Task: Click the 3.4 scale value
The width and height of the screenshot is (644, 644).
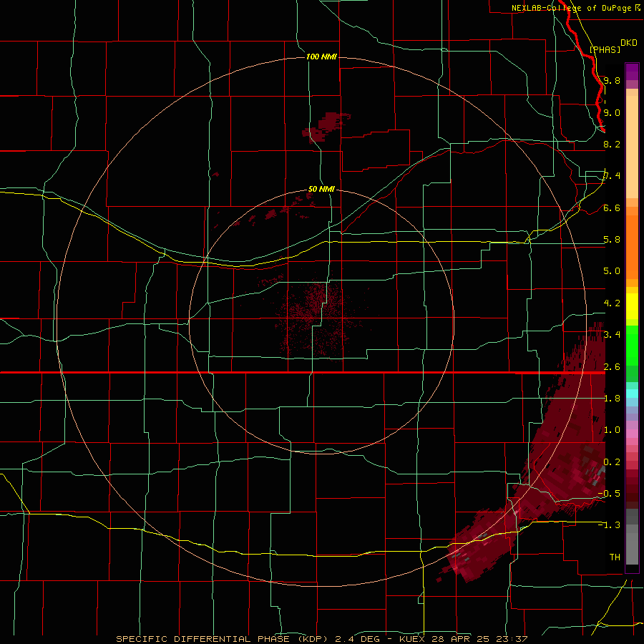Action: coord(612,335)
